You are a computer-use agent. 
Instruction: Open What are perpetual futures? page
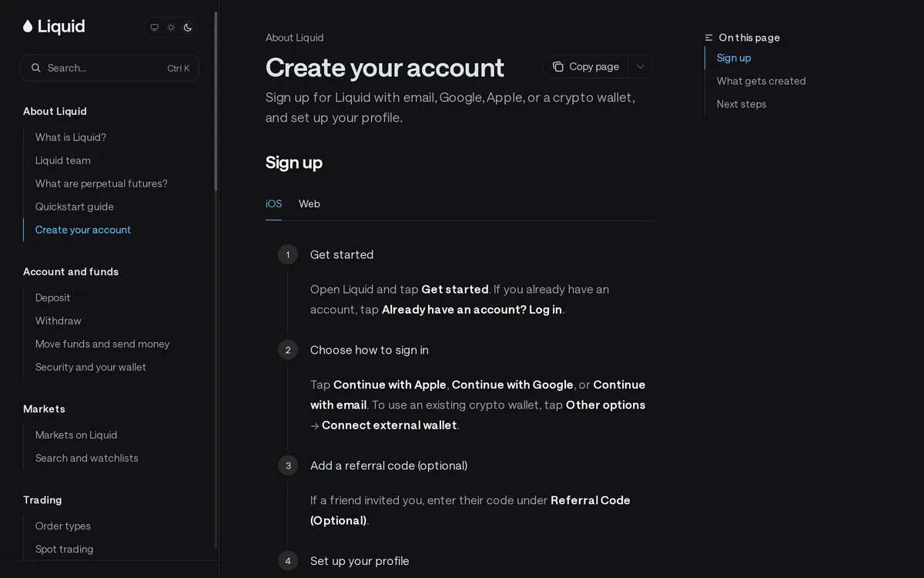coord(102,183)
